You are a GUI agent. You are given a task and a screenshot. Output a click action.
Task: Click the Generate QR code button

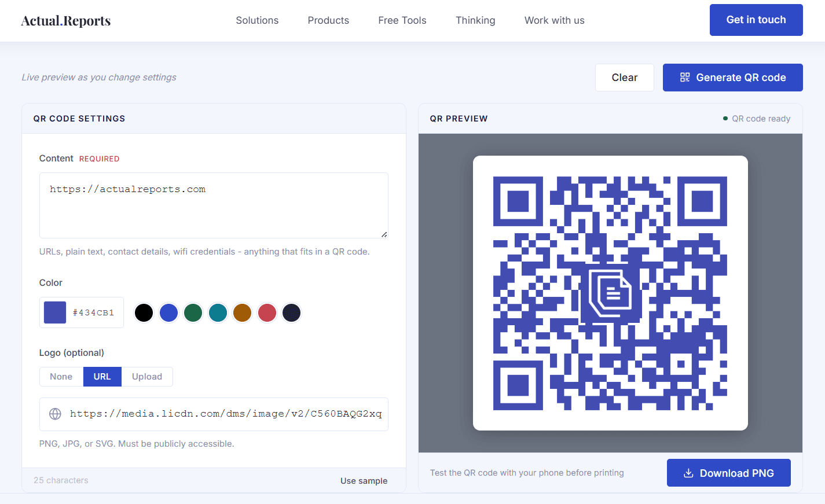(x=733, y=78)
